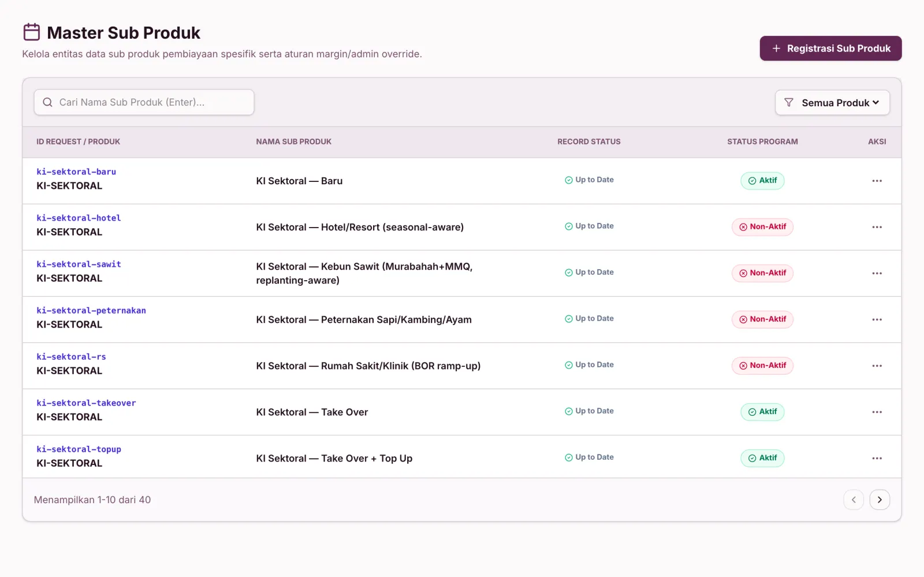
Task: Select KI Sektoral — Peternakan Sapi/Kambing/Ayam name
Action: (x=364, y=319)
